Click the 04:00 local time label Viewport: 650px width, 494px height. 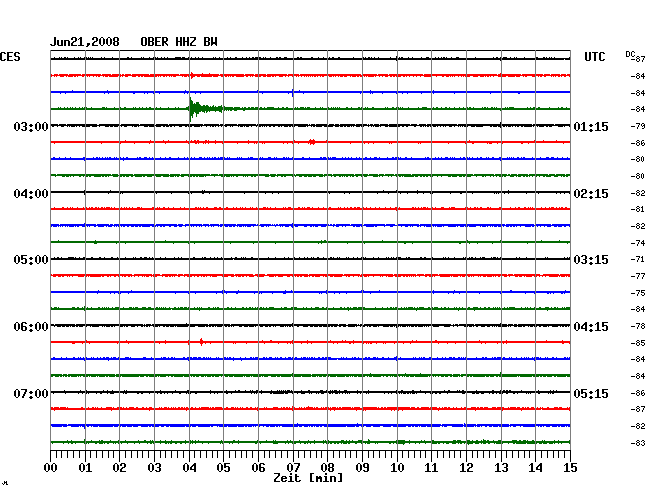[x=31, y=194]
